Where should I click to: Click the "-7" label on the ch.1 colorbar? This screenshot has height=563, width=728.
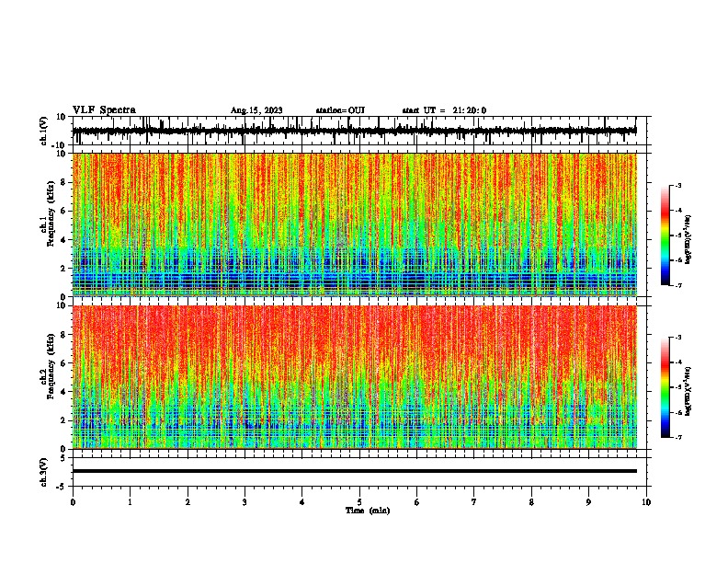coord(678,285)
